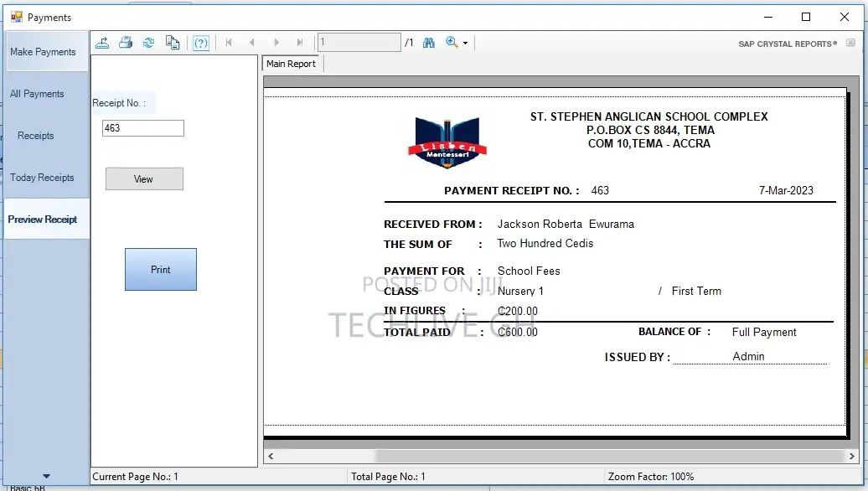Click the page number input box
This screenshot has height=491, width=868.
tap(359, 42)
